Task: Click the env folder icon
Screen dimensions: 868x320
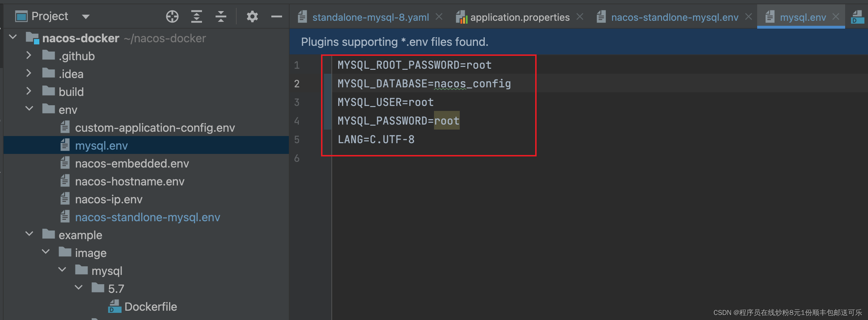Action: [x=49, y=108]
